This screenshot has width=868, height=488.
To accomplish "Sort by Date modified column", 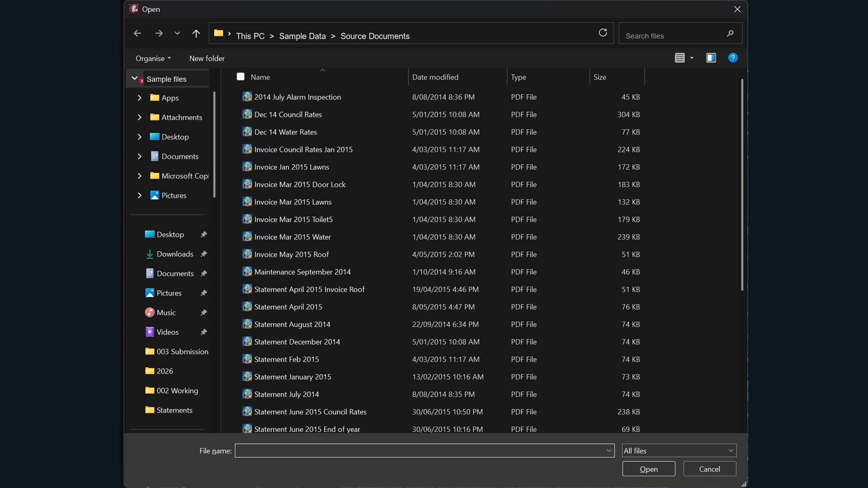I will tap(435, 77).
